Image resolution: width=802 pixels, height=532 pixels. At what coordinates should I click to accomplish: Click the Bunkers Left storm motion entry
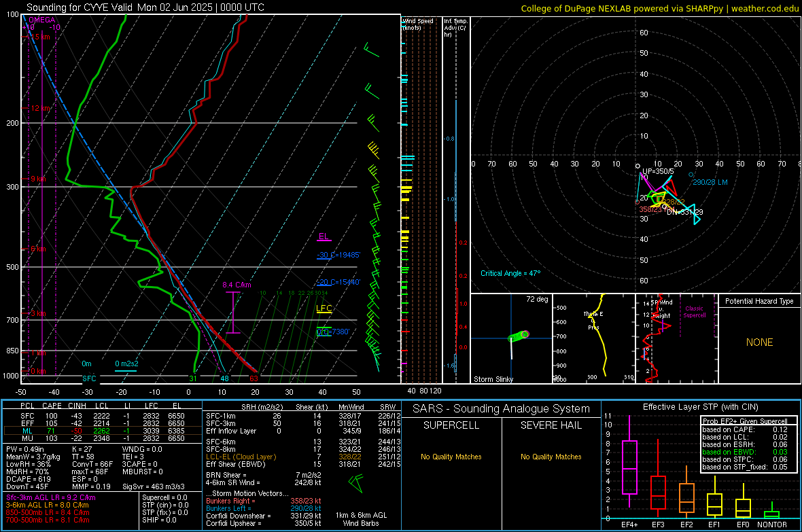point(264,508)
